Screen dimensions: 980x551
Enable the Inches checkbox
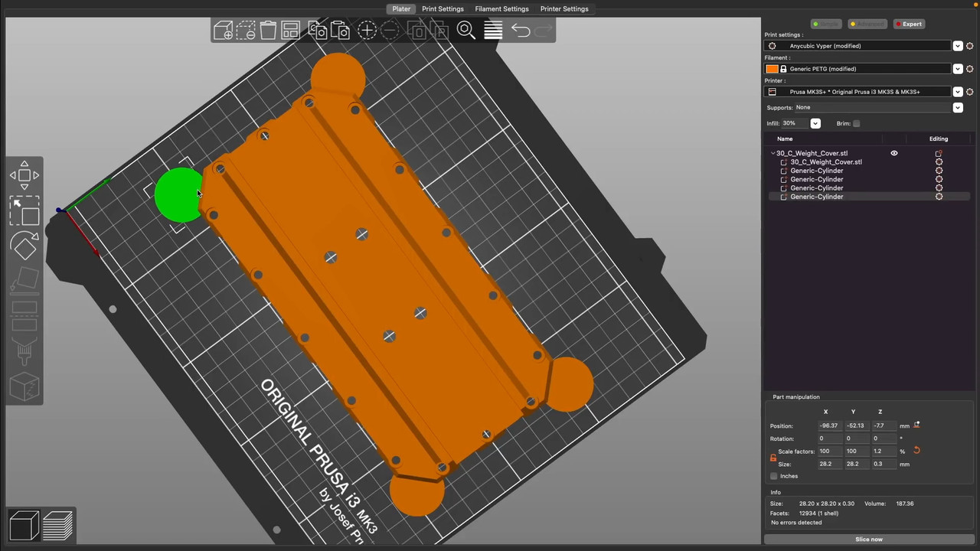click(x=774, y=476)
